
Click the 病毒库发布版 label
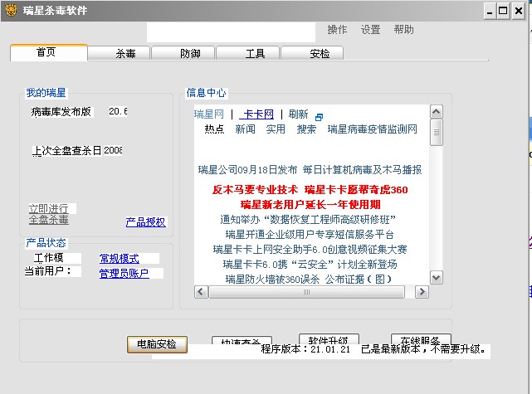[61, 112]
